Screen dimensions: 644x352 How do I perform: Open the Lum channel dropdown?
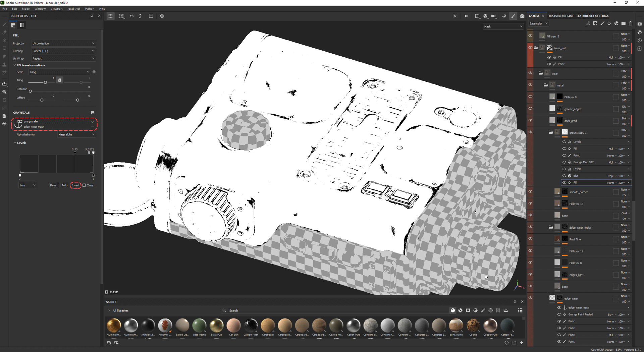pos(28,185)
